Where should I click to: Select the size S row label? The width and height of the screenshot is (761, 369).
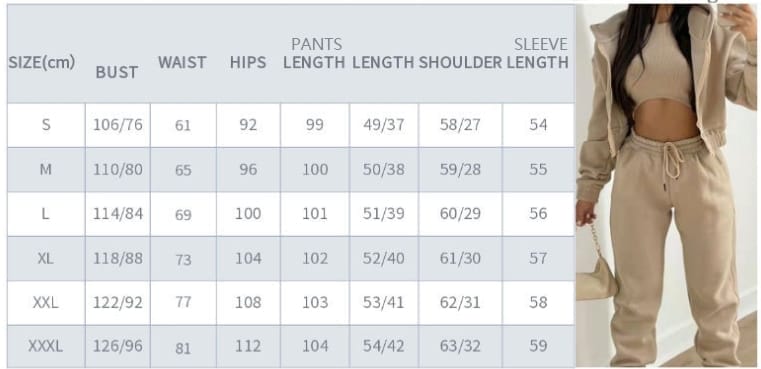click(46, 125)
